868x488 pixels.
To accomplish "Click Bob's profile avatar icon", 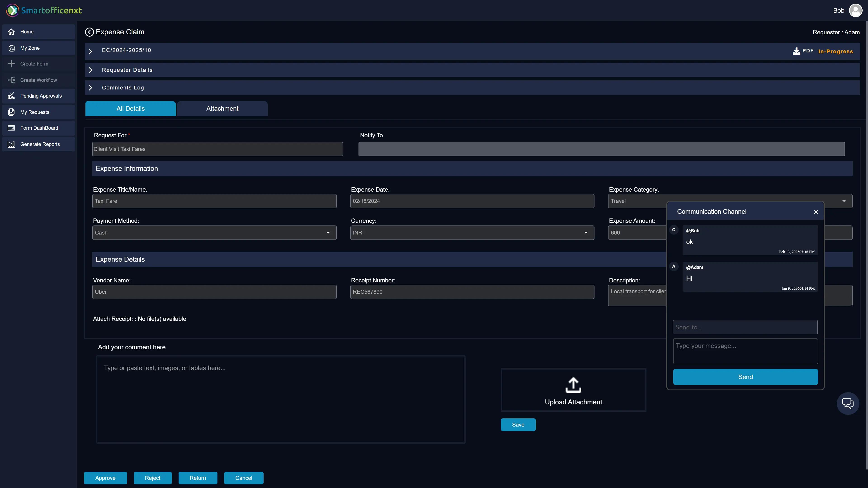I will pyautogui.click(x=856, y=10).
